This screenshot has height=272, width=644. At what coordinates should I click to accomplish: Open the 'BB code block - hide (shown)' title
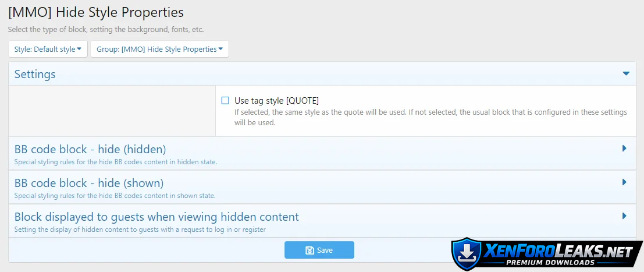click(x=89, y=183)
